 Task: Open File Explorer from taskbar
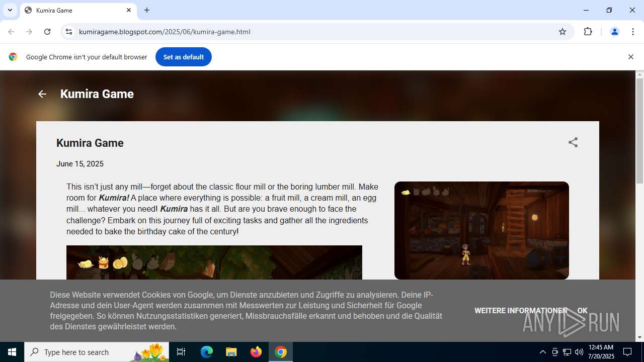[231, 352]
